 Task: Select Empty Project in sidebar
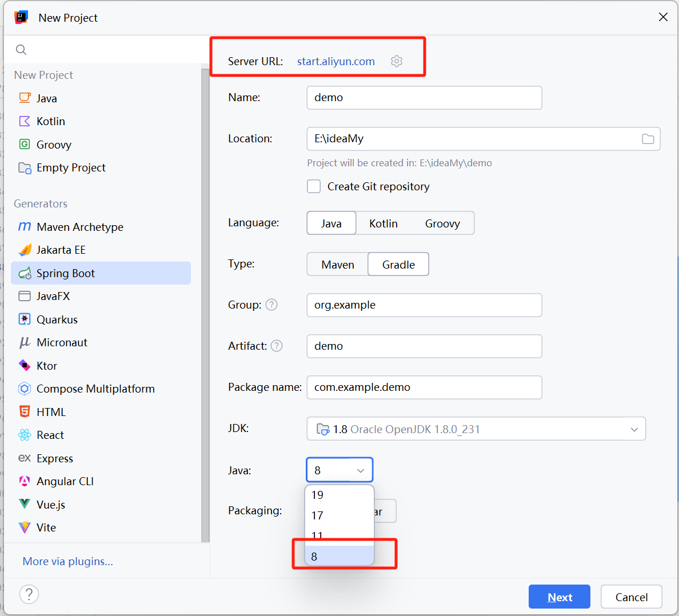pos(101,167)
